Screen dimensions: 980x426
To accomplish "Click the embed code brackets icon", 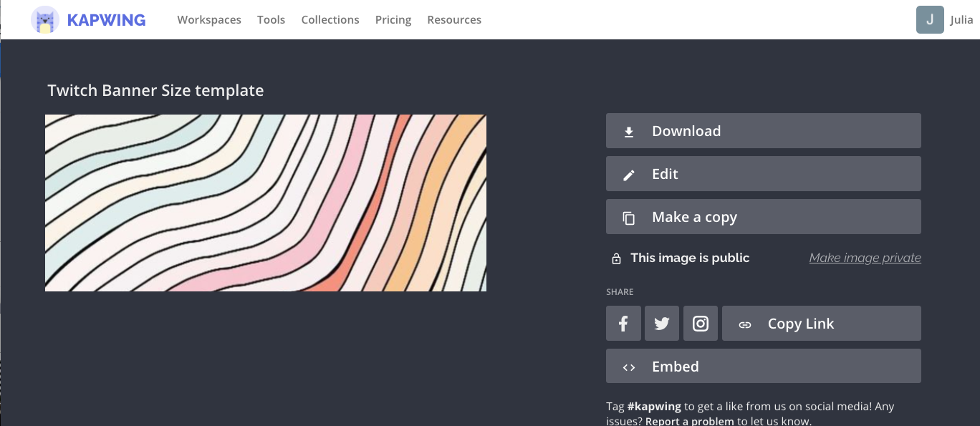I will click(629, 367).
